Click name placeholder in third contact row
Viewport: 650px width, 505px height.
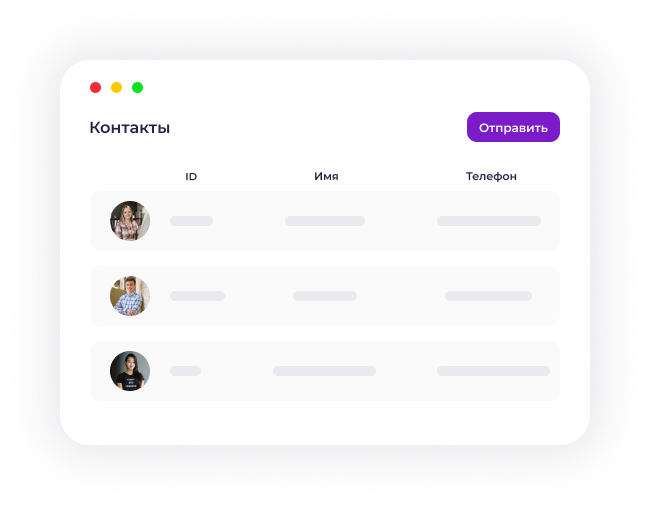tap(325, 371)
